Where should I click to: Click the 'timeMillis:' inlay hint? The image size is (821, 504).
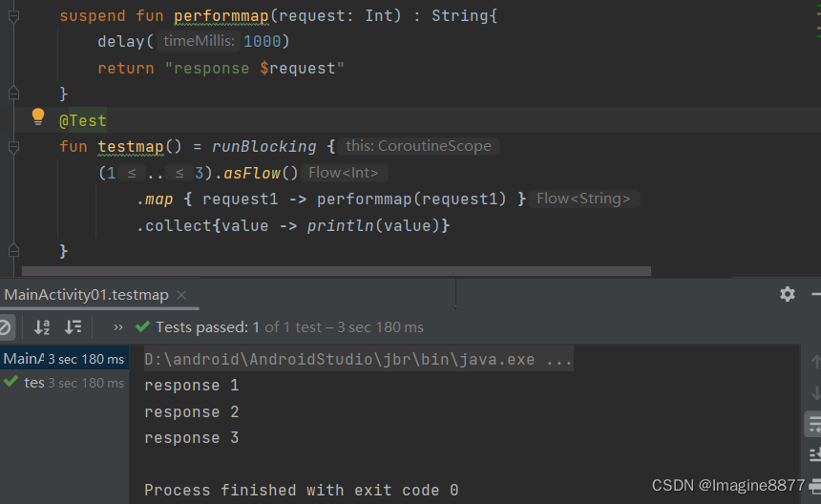199,41
